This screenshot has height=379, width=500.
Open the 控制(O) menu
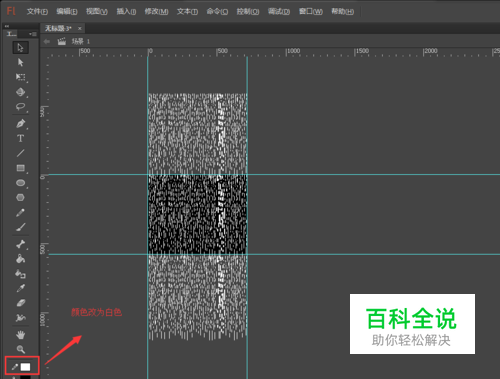pyautogui.click(x=248, y=12)
